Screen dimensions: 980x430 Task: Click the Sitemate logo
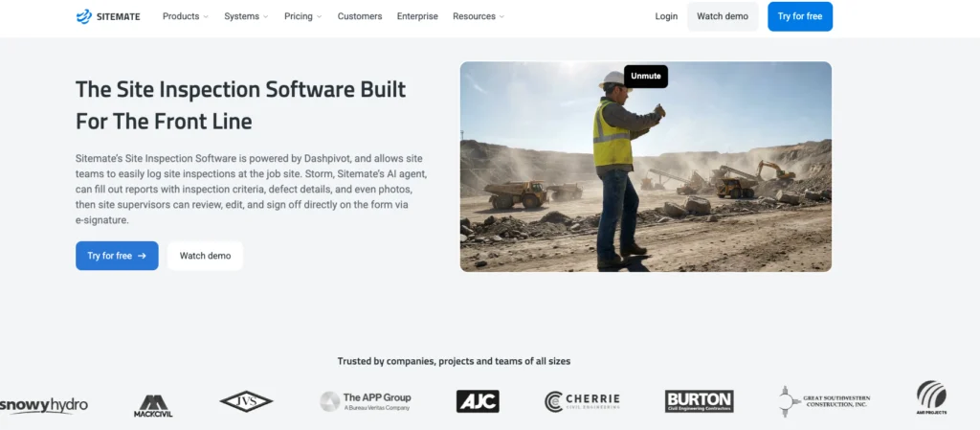[108, 17]
